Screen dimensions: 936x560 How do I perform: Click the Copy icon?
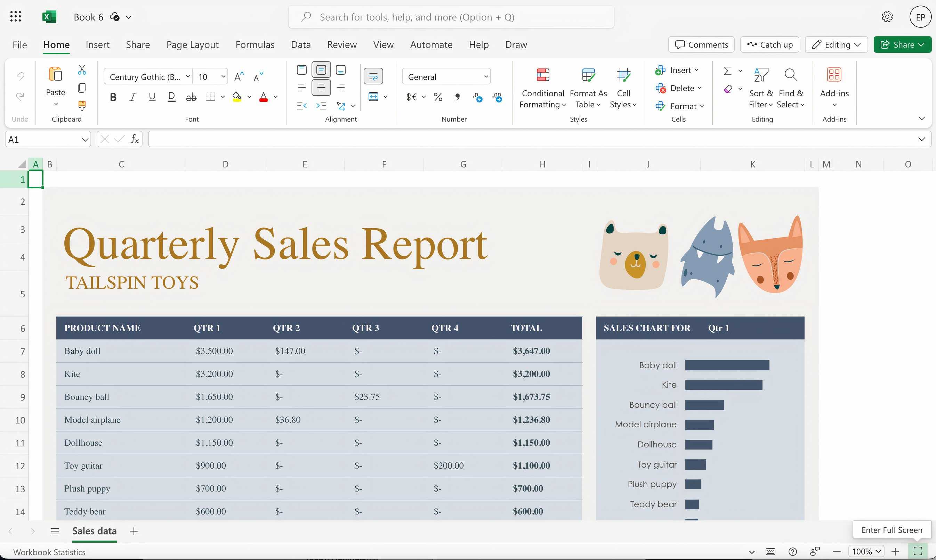82,88
